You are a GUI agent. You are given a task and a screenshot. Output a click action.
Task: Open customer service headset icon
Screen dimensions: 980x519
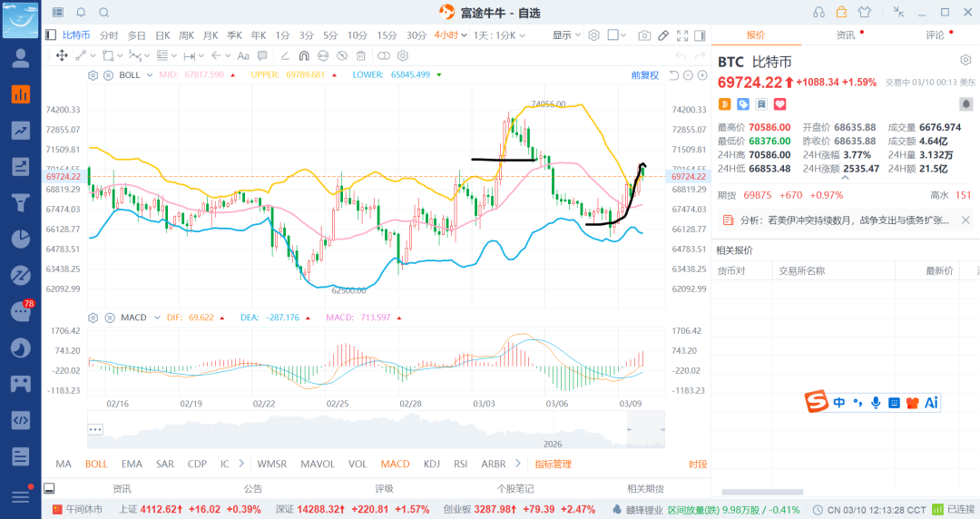pos(819,12)
